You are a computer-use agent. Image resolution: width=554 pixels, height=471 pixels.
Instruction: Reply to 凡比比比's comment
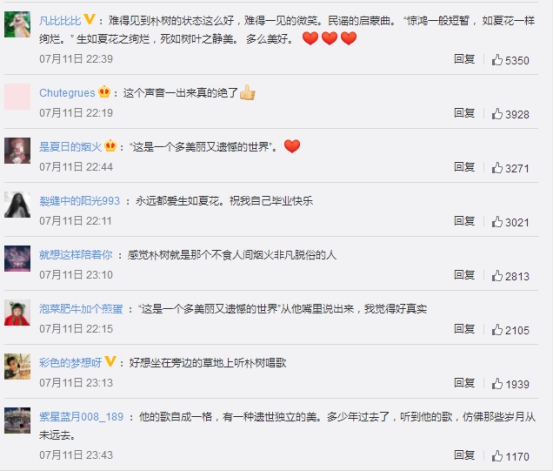pyautogui.click(x=464, y=59)
